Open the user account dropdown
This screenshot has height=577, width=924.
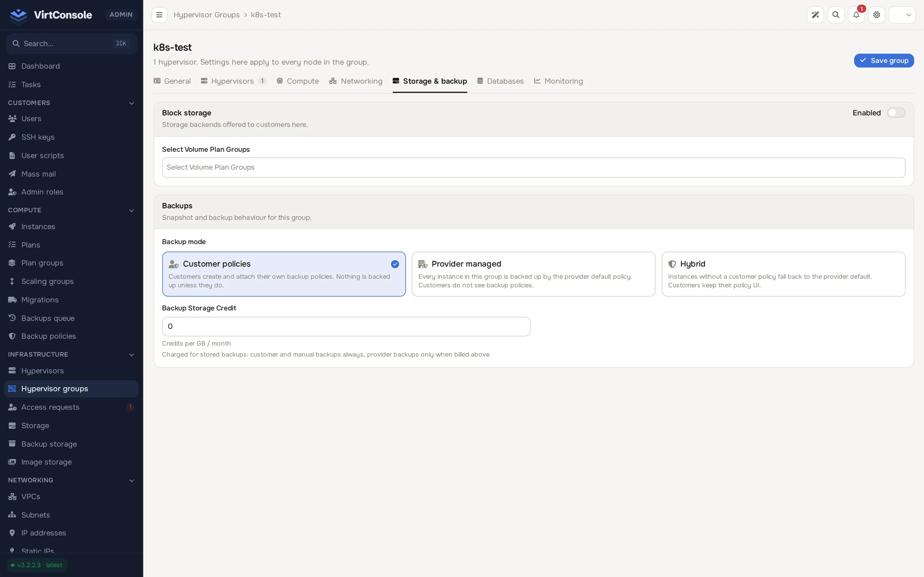click(902, 15)
